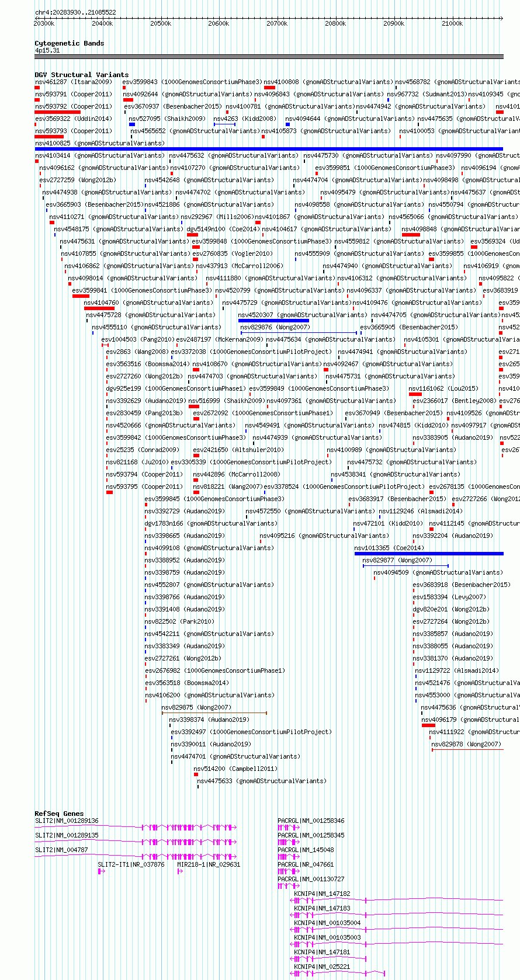
Task: Select variant esv2830459 (Pang2013b)
Action: [144, 413]
